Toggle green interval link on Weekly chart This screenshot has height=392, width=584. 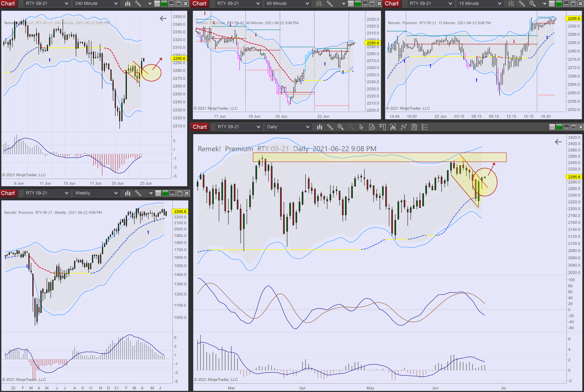165,193
